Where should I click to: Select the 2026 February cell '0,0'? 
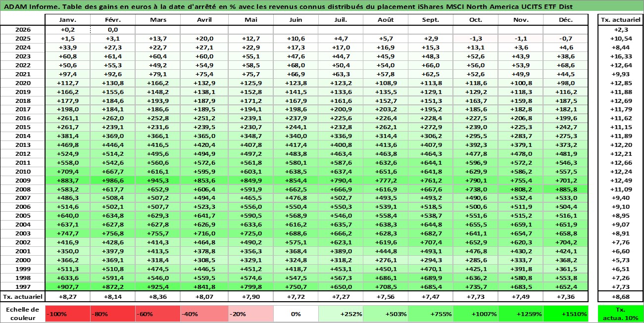(x=113, y=30)
